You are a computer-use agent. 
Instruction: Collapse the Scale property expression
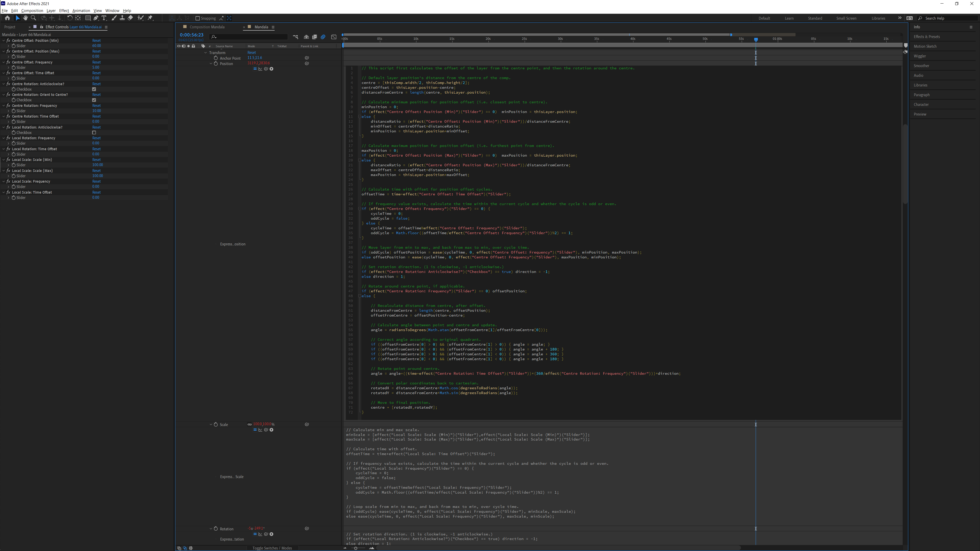(x=211, y=424)
